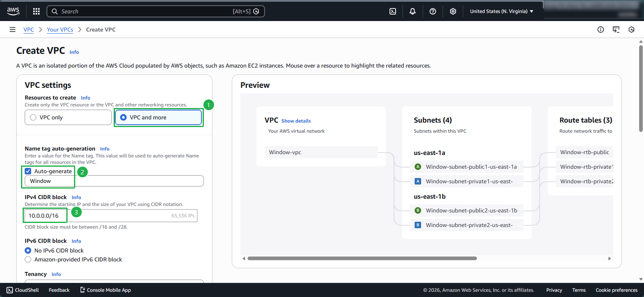This screenshot has width=644, height=297.
Task: Select the VPC and more option
Action: 158,117
